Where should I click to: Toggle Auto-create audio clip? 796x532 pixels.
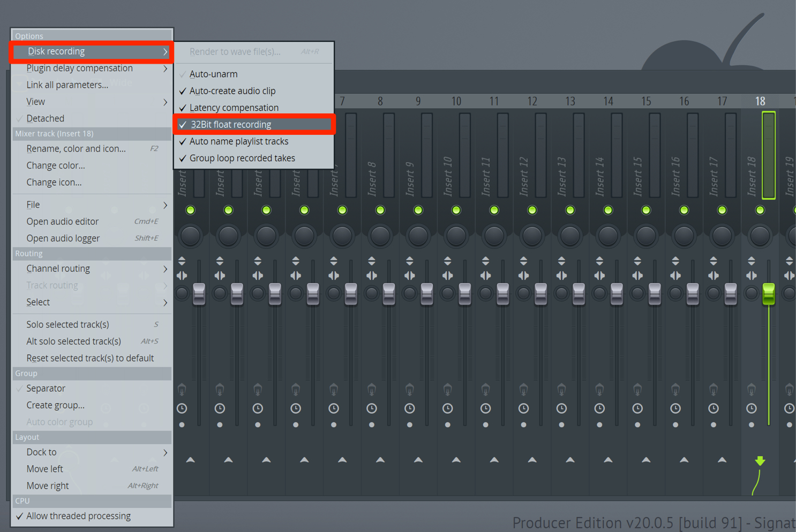pyautogui.click(x=253, y=91)
